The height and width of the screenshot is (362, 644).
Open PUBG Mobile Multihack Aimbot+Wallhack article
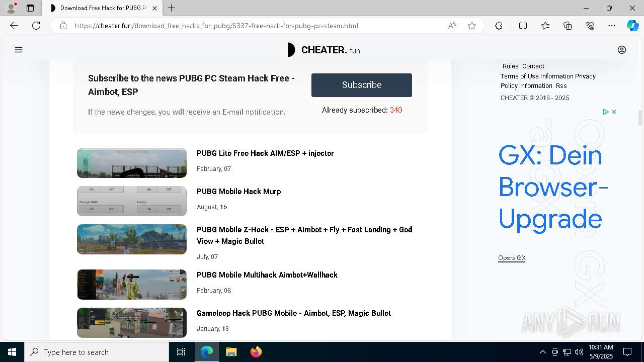(267, 275)
